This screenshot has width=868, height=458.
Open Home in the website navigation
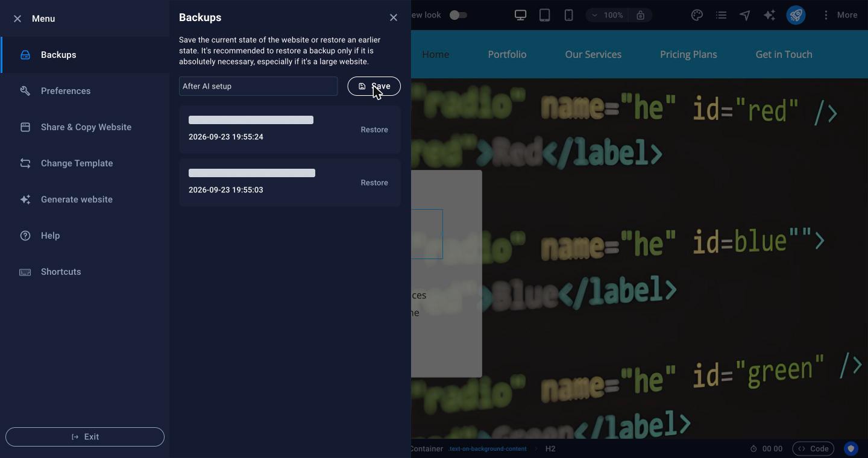pyautogui.click(x=435, y=54)
